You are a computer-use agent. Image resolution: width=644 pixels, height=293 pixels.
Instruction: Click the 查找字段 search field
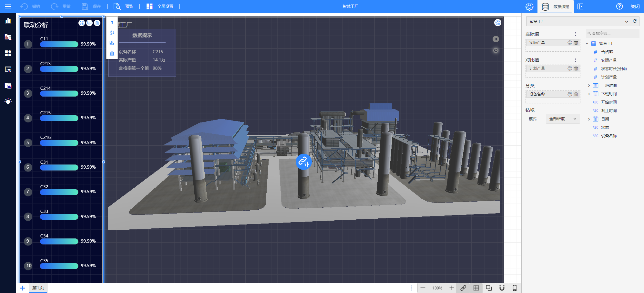coord(612,34)
